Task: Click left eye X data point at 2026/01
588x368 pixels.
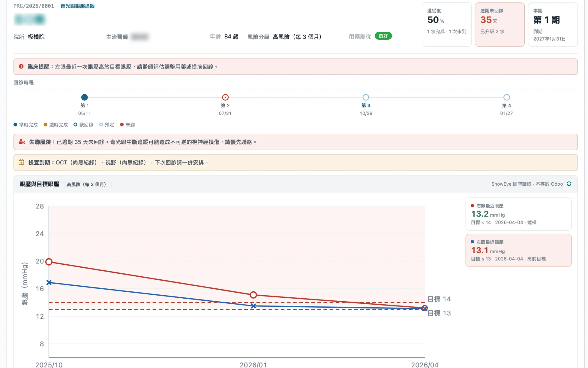Action: pyautogui.click(x=253, y=306)
